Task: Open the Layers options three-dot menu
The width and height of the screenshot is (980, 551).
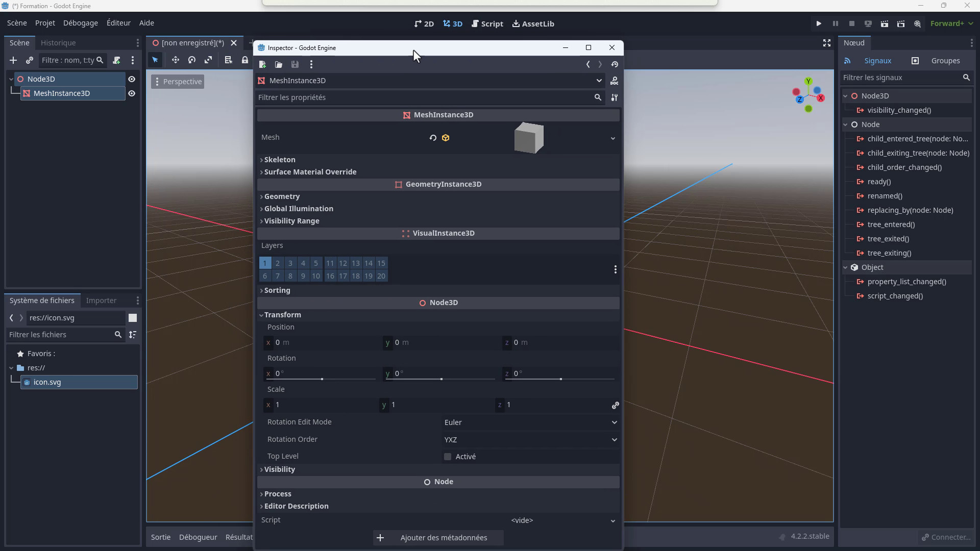Action: pyautogui.click(x=615, y=269)
